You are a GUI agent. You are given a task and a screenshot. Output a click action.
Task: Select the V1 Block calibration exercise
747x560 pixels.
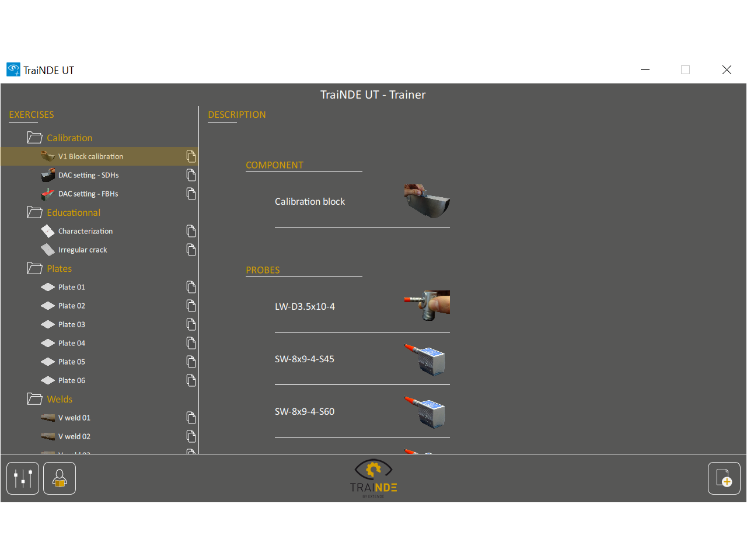click(99, 156)
